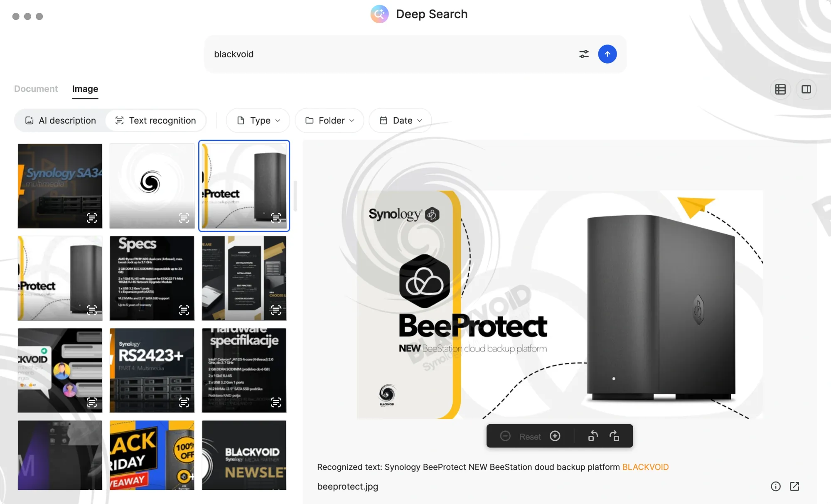The width and height of the screenshot is (831, 504).
Task: Select AI description mode
Action: point(60,120)
